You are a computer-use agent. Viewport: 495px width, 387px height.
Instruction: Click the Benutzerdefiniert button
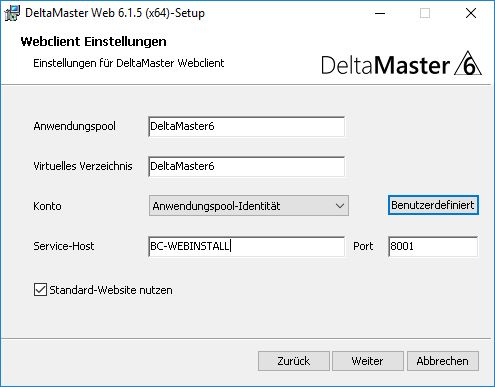coord(433,205)
